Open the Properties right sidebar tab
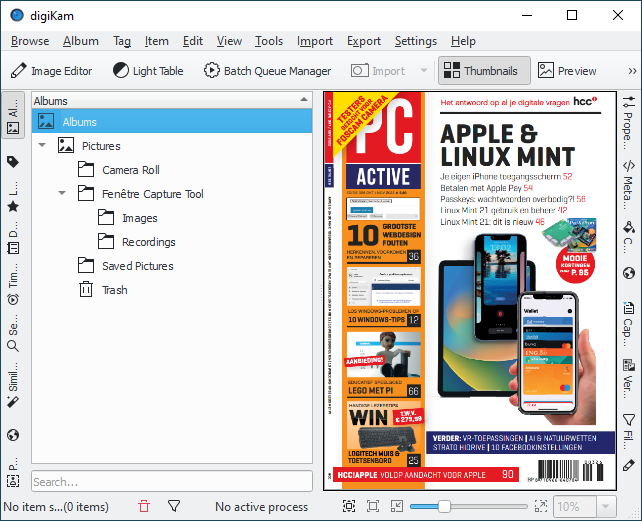The image size is (642, 521). pyautogui.click(x=629, y=123)
